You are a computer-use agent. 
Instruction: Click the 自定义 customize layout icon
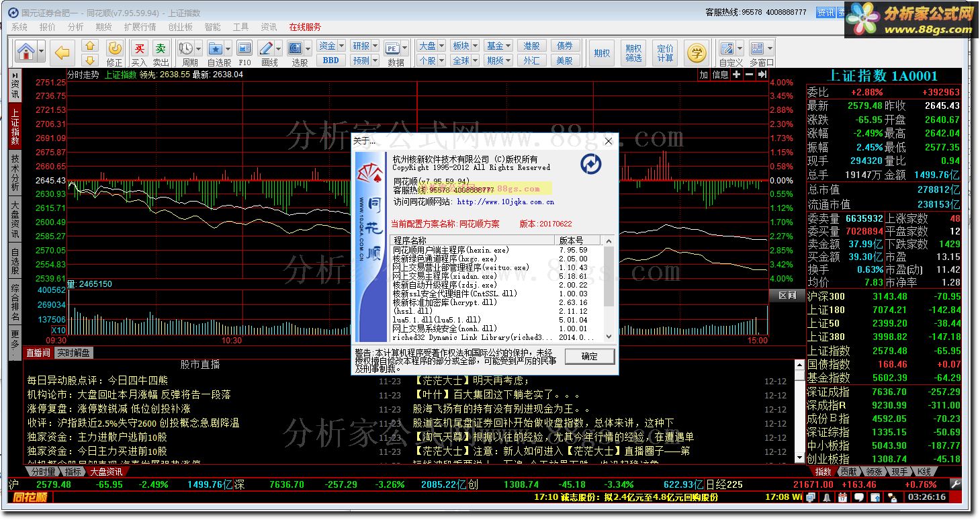pos(727,48)
